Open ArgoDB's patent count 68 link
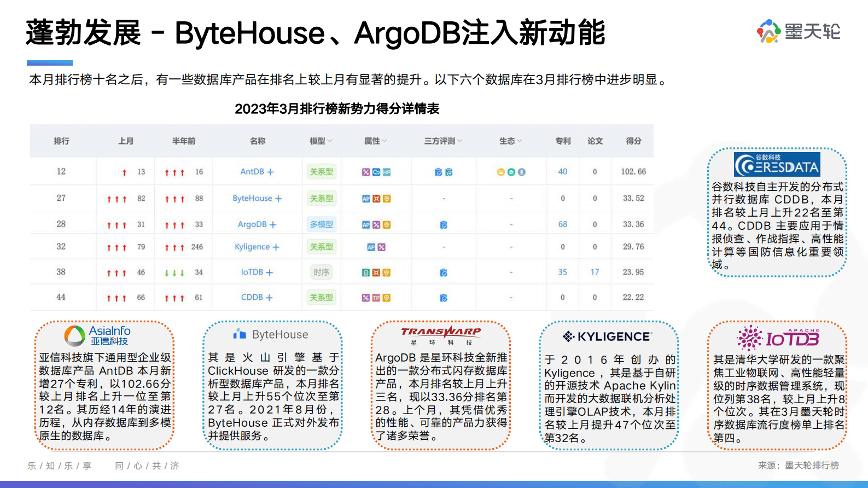This screenshot has height=488, width=868. point(562,224)
